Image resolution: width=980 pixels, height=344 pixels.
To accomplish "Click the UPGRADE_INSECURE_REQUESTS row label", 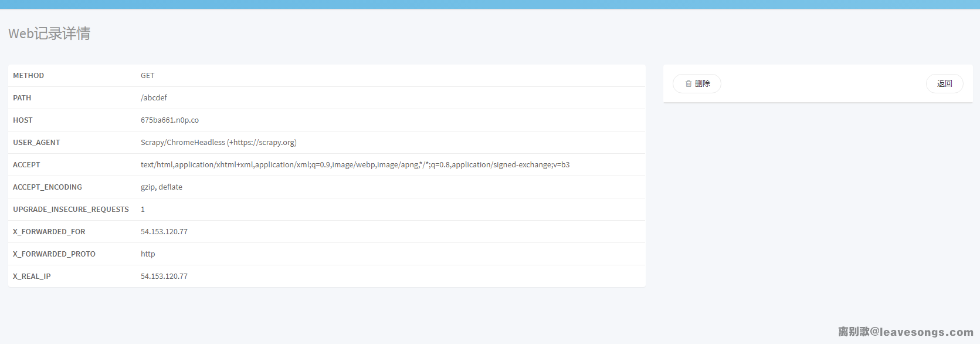I will click(x=71, y=210).
